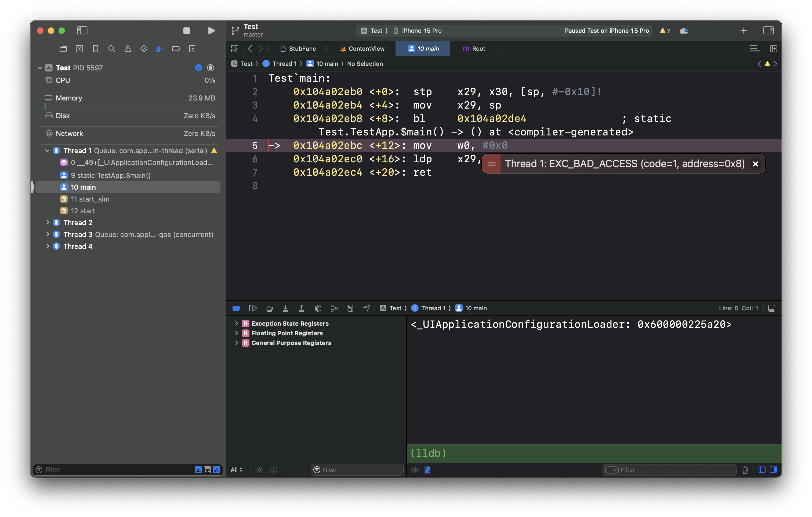The width and height of the screenshot is (812, 517).
Task: Expand Thread 2
Action: pos(48,223)
